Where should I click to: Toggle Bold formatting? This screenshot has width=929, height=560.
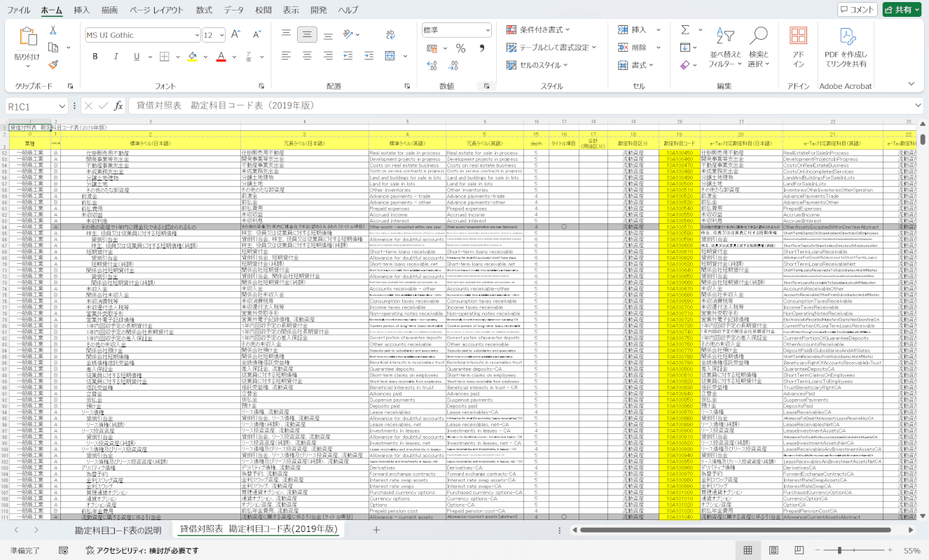[x=96, y=57]
